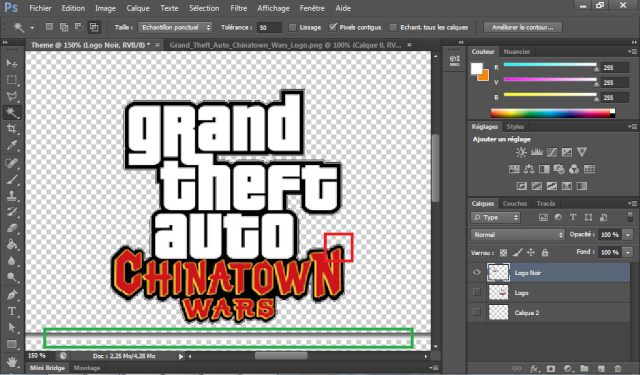Open the Sélection menu
The image size is (640, 375).
coord(204,8)
